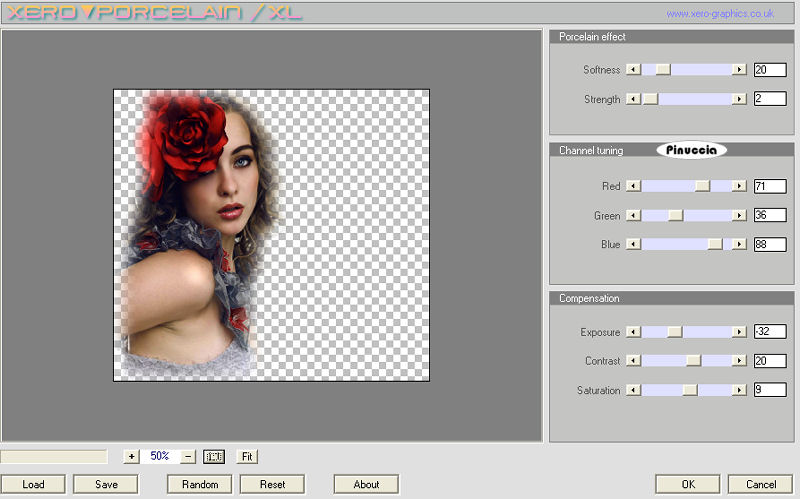This screenshot has width=800, height=499.
Task: Click the Exposure value field showing -32
Action: [x=770, y=332]
